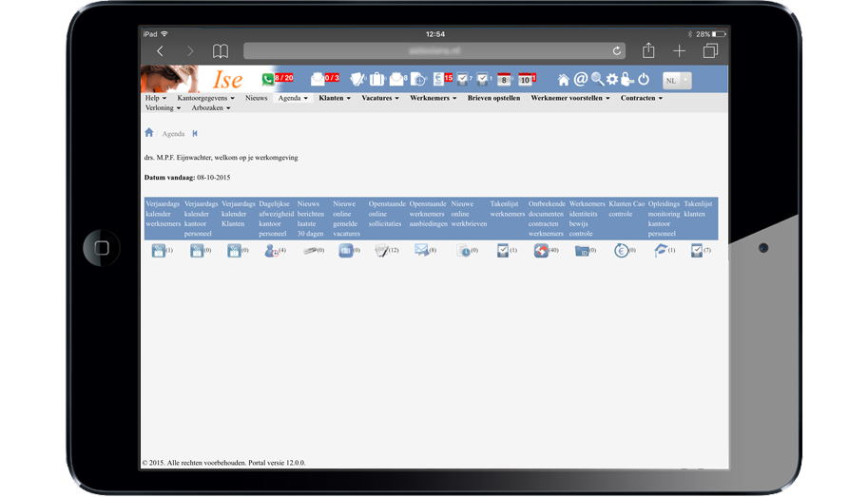
Task: Click the power logout icon
Action: point(644,80)
